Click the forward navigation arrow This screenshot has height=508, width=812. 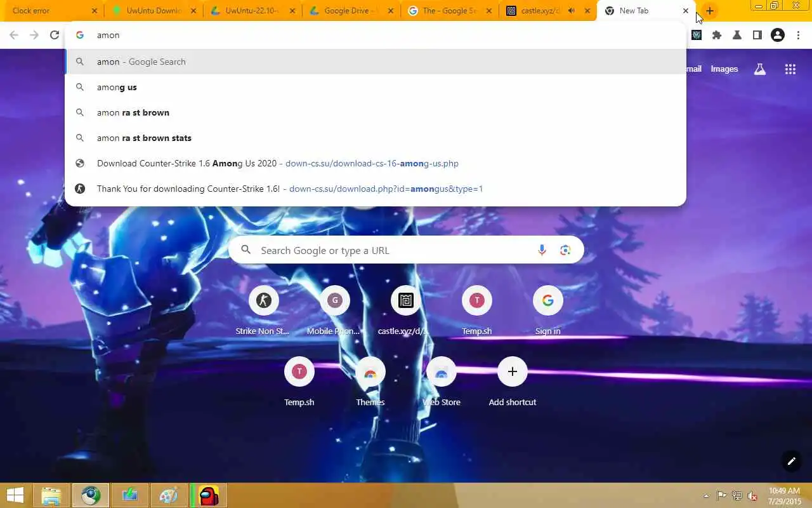tap(34, 36)
